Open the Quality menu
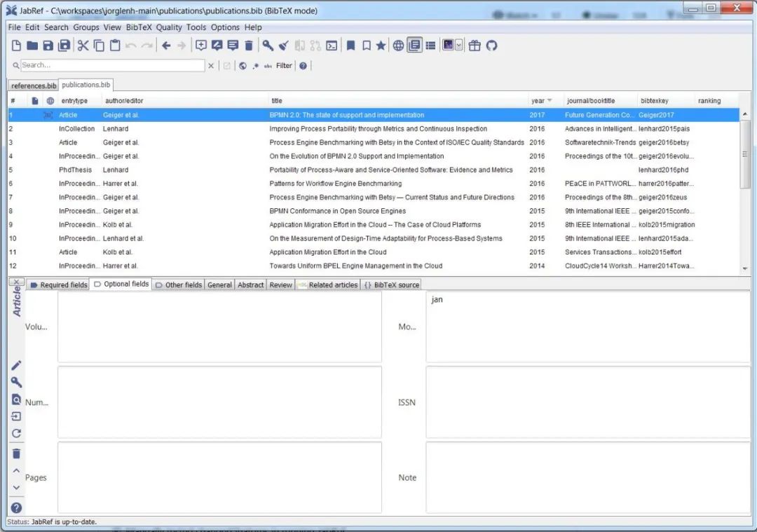This screenshot has height=532, width=757. [x=168, y=27]
